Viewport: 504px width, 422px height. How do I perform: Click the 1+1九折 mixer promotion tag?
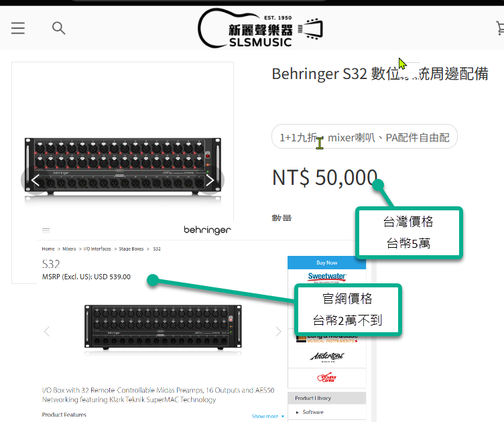click(365, 137)
